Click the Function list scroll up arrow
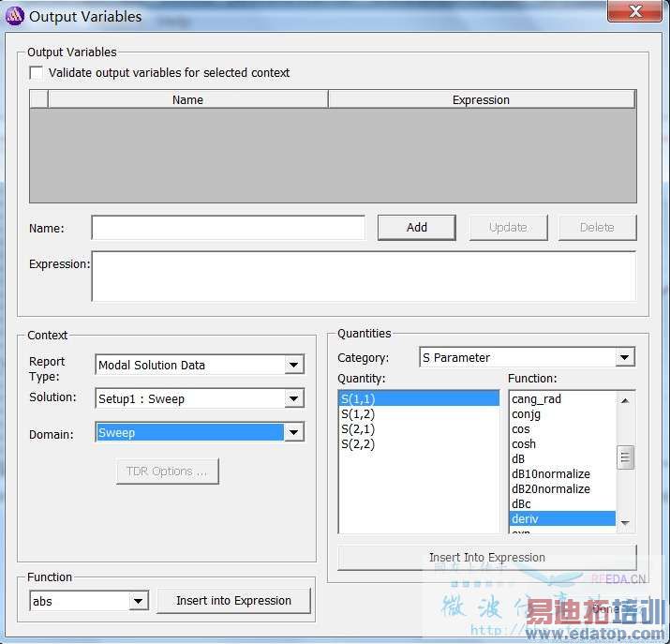 [x=625, y=400]
